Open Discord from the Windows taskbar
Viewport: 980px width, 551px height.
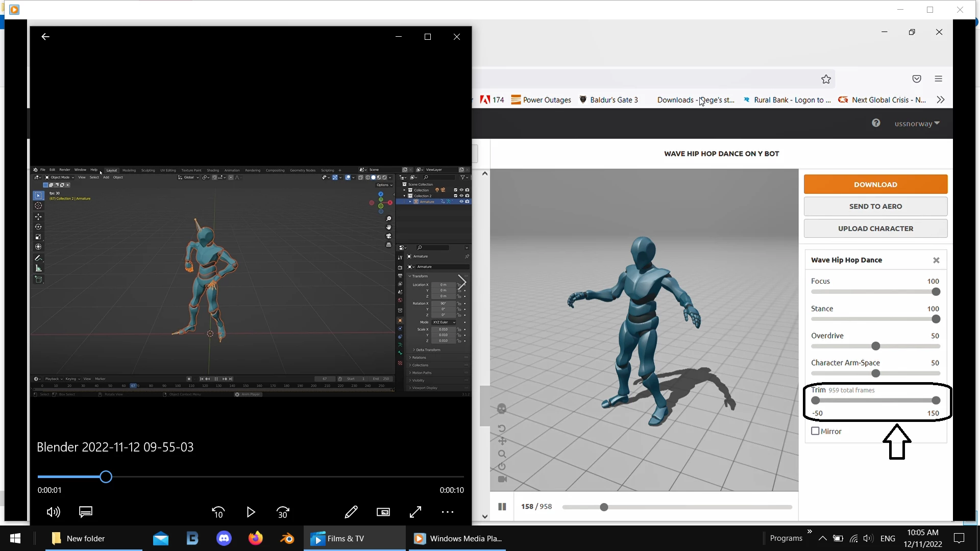click(x=224, y=538)
